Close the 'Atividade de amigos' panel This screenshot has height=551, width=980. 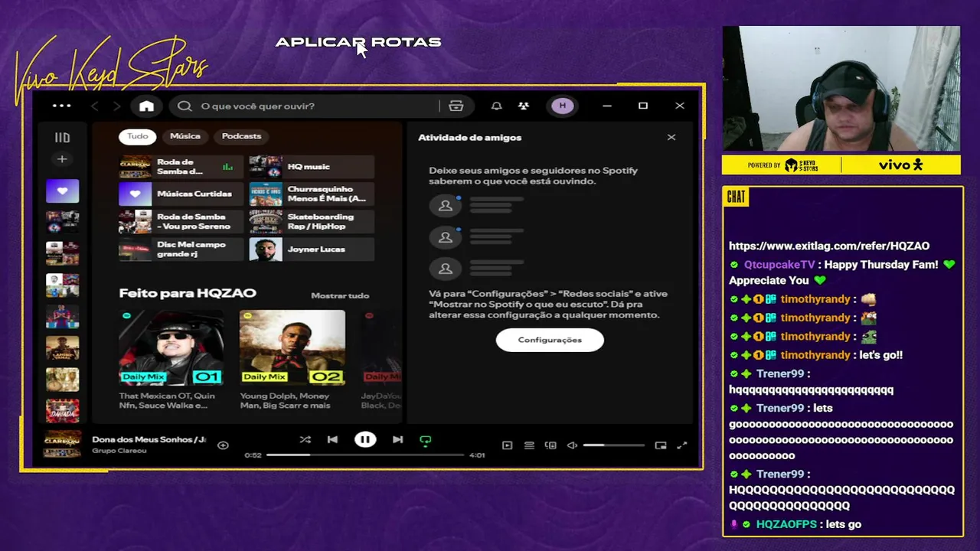click(x=671, y=138)
